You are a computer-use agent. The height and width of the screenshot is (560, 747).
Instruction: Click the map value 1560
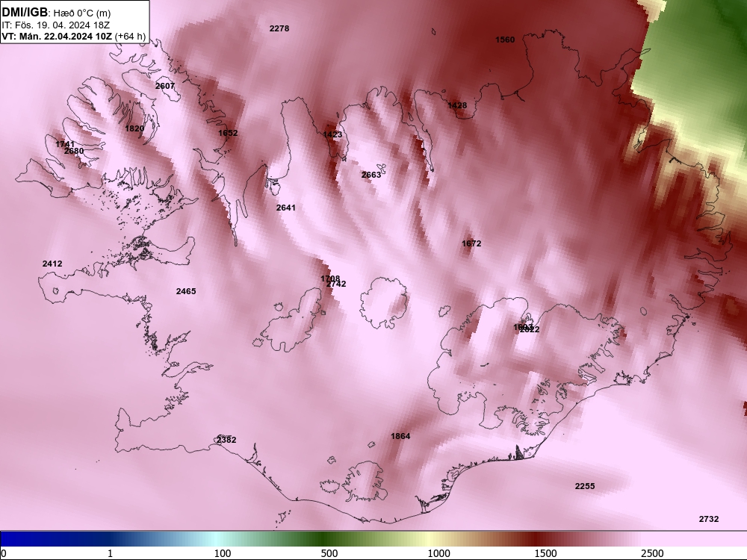505,40
